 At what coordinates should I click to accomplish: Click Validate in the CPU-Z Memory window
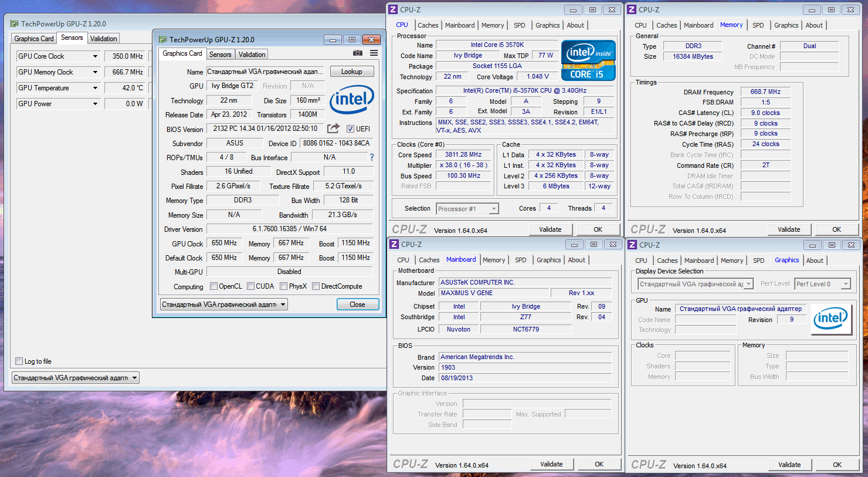click(789, 229)
